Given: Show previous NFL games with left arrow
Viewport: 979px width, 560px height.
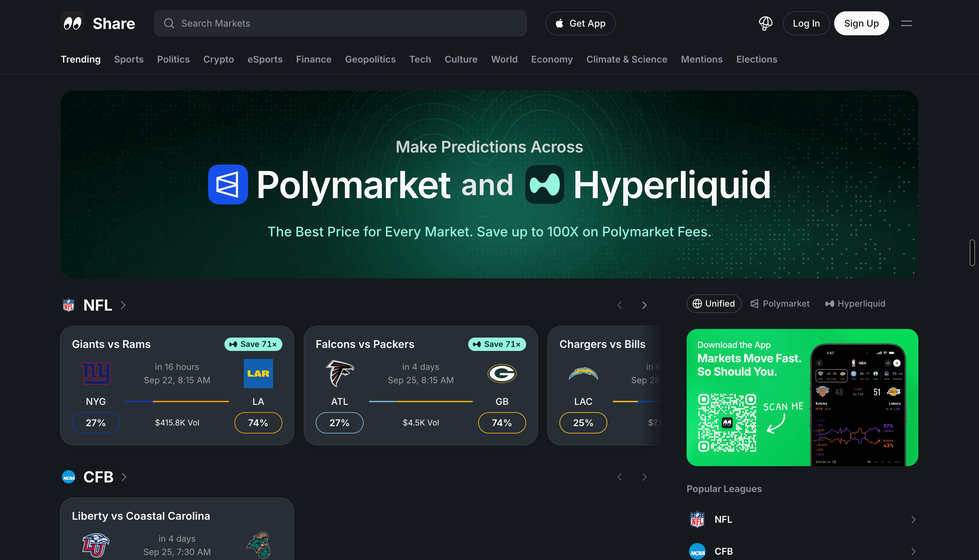Looking at the screenshot, I should coord(619,305).
